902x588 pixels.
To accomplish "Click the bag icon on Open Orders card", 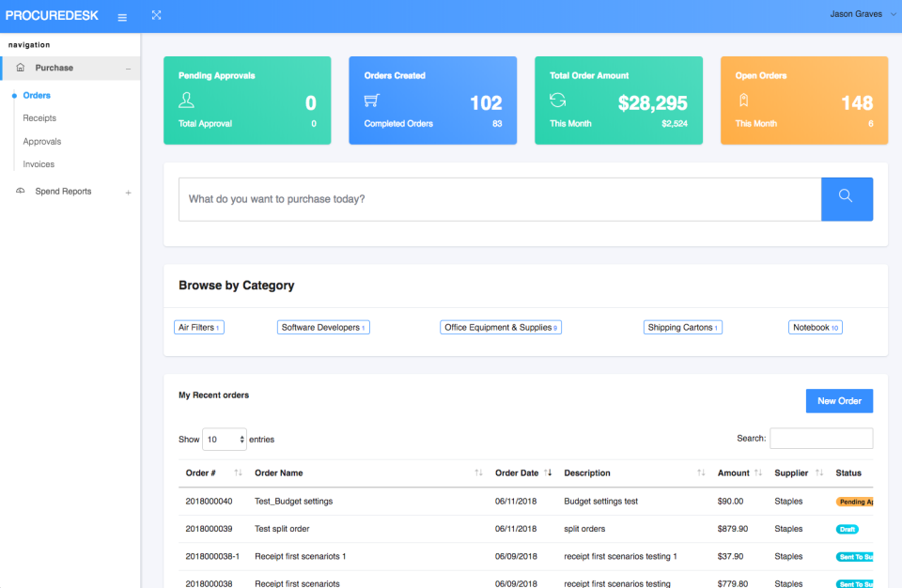I will coord(741,101).
